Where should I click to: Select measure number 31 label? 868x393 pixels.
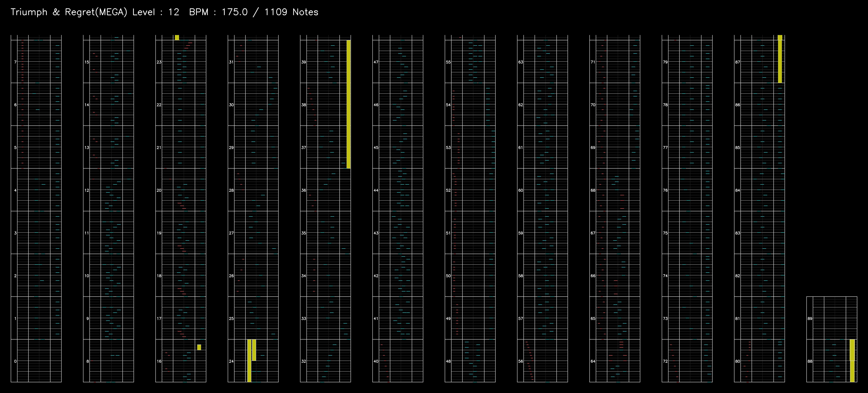[231, 62]
